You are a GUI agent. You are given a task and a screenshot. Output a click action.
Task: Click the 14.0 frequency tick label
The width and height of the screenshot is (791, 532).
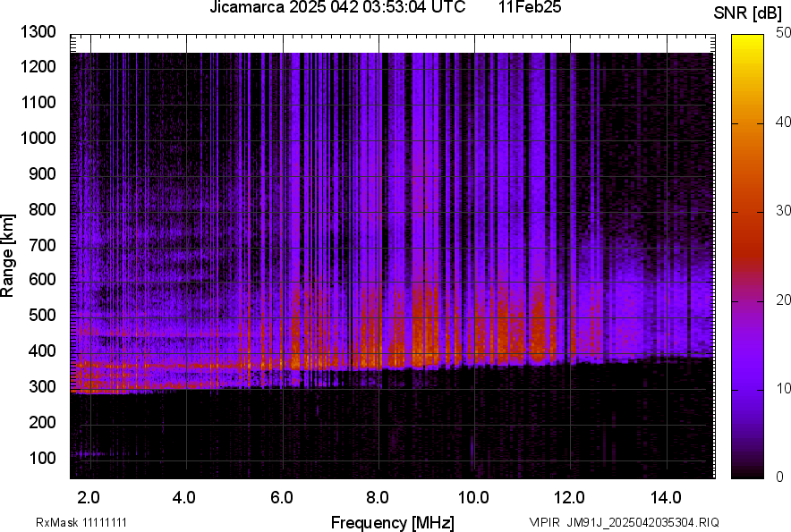coord(666,496)
